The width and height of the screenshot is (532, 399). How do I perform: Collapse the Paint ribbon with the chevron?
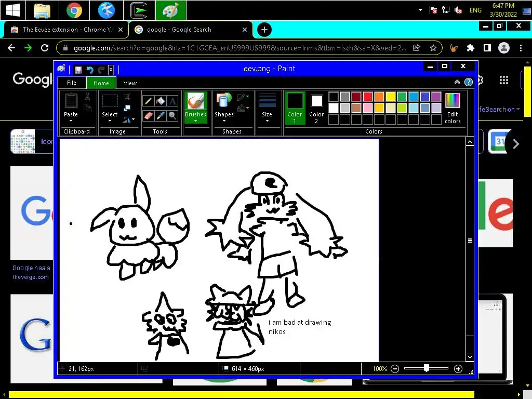coord(457,82)
